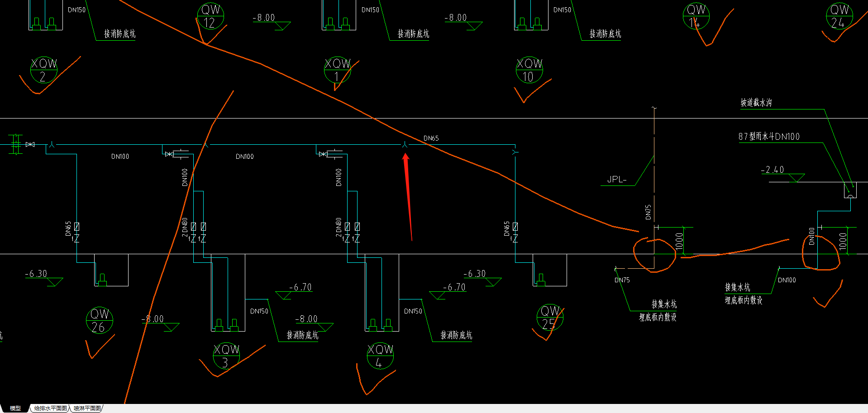
Task: Click the flexible joint symbol left of gate valve
Action: (x=16, y=144)
